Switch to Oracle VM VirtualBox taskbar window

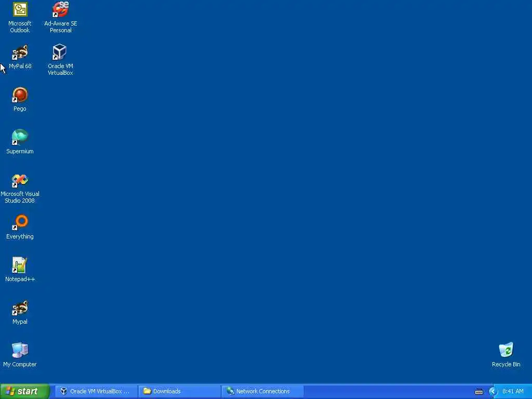click(96, 391)
